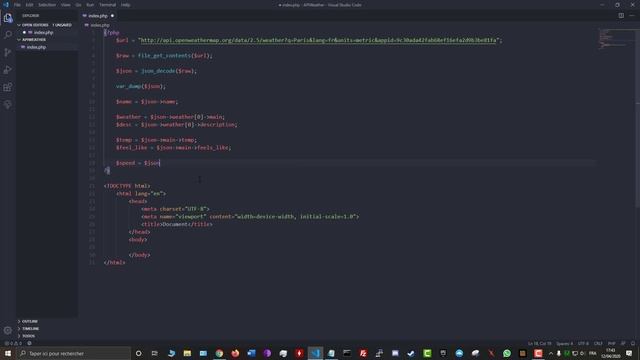Click the Windows search box
Screen dimensions: 640x360
(74, 353)
